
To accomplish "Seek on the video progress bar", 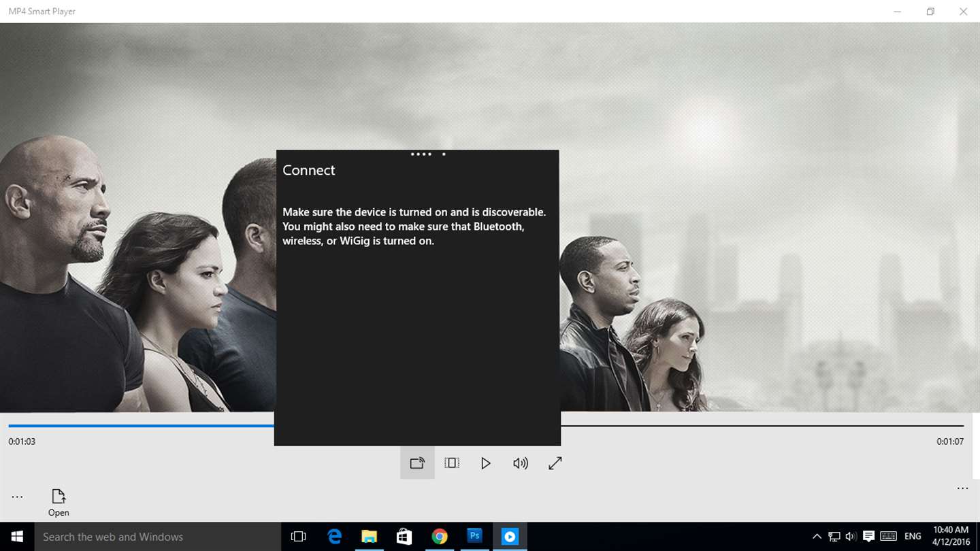I will click(486, 426).
